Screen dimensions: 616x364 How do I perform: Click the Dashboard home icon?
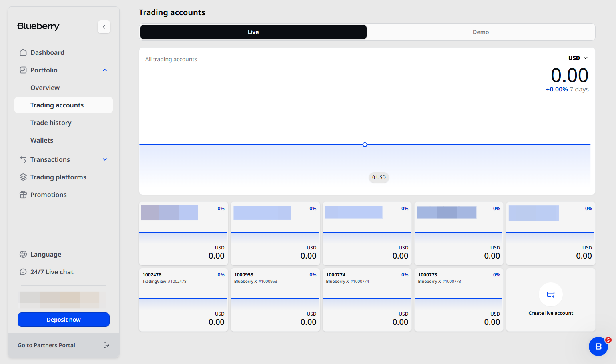(x=23, y=52)
